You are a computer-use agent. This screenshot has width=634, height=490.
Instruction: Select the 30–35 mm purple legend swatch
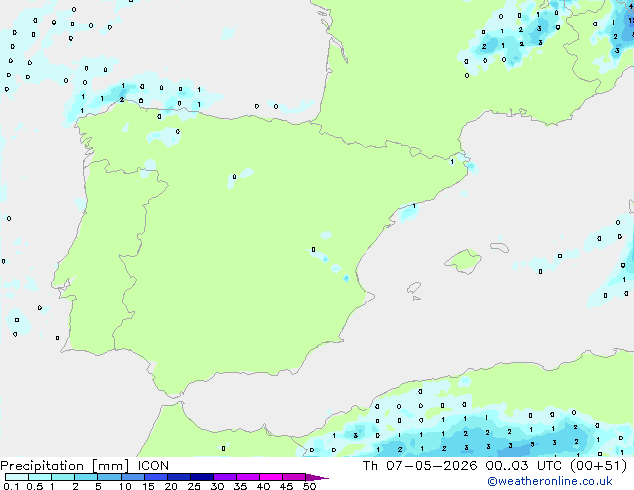(x=225, y=477)
